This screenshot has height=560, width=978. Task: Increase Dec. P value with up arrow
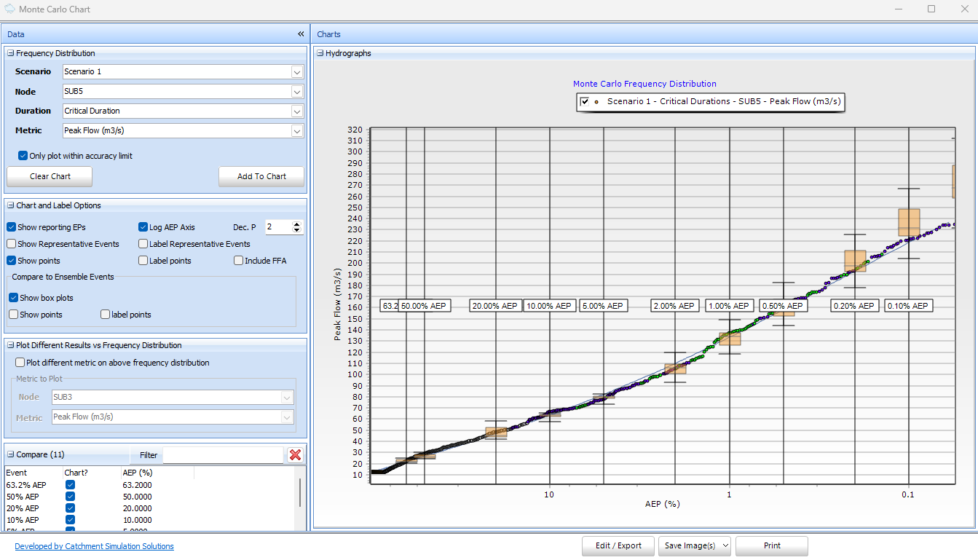click(x=297, y=224)
